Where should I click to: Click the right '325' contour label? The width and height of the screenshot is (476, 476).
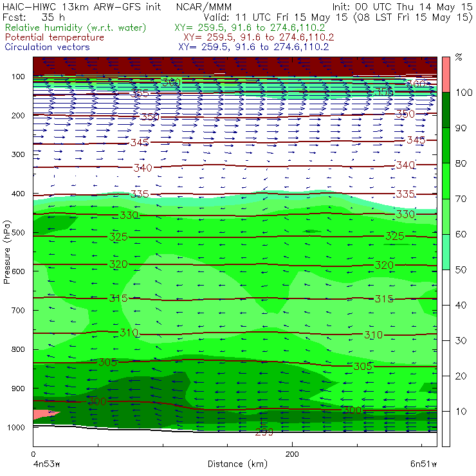[395, 236]
